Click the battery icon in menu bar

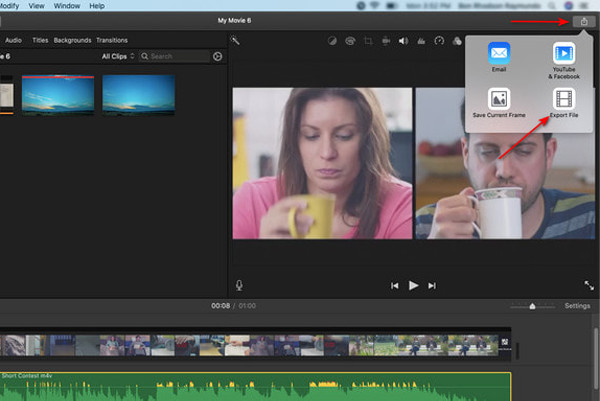pos(392,6)
